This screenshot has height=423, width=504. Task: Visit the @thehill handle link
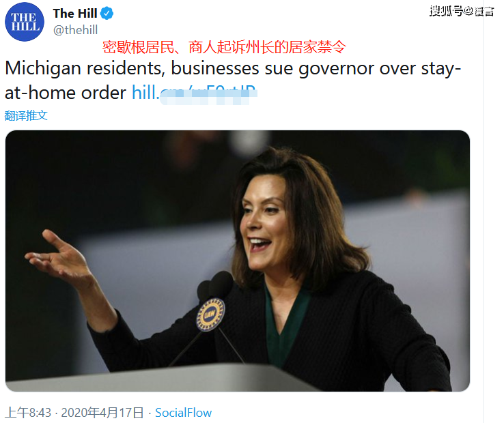click(75, 30)
